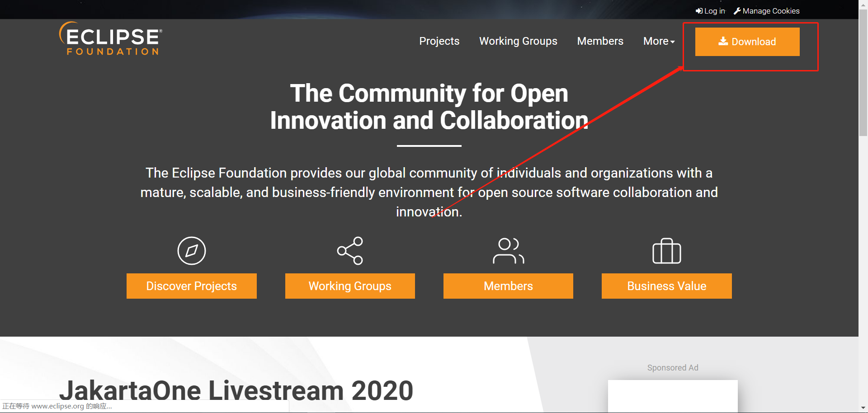
Task: Expand the More dropdown menu
Action: (659, 41)
